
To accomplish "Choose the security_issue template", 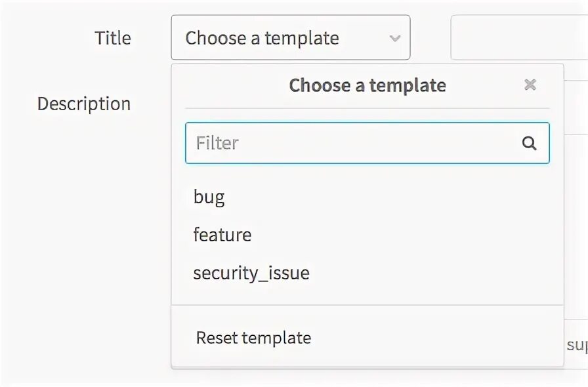I will [x=251, y=273].
